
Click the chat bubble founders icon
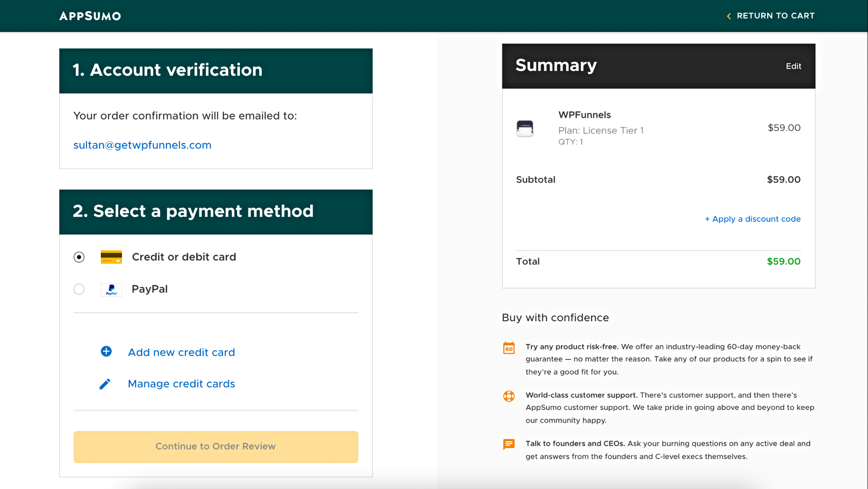pos(509,444)
